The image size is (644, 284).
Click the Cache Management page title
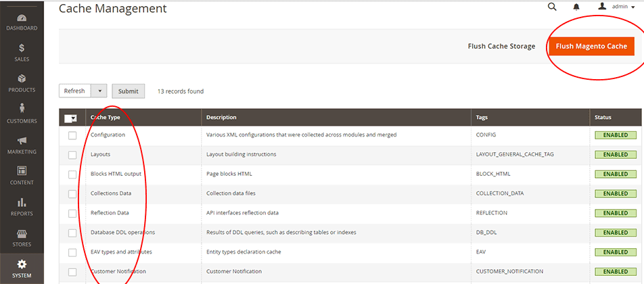pyautogui.click(x=113, y=8)
